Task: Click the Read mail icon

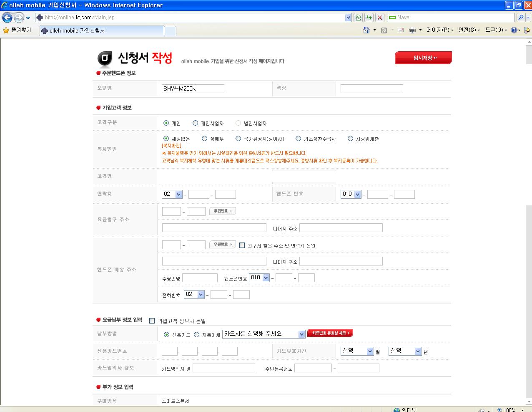Action: (x=401, y=30)
